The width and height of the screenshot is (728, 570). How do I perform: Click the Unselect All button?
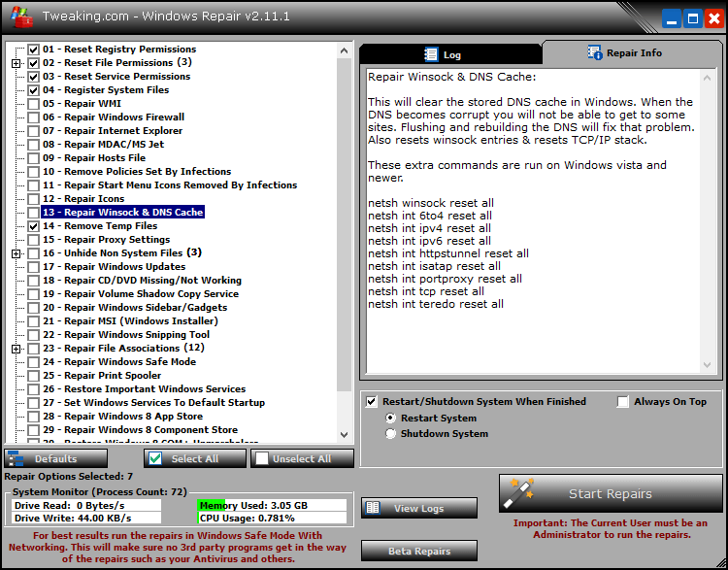(302, 458)
